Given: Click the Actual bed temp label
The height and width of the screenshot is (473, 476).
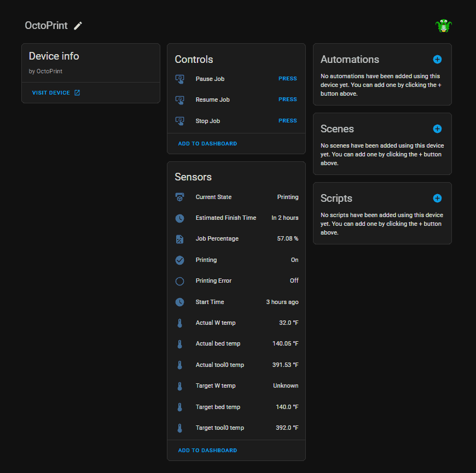Looking at the screenshot, I should [x=218, y=344].
